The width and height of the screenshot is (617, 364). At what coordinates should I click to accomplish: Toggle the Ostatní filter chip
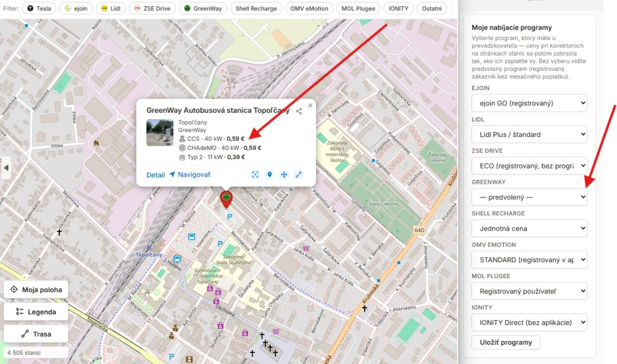click(x=432, y=8)
